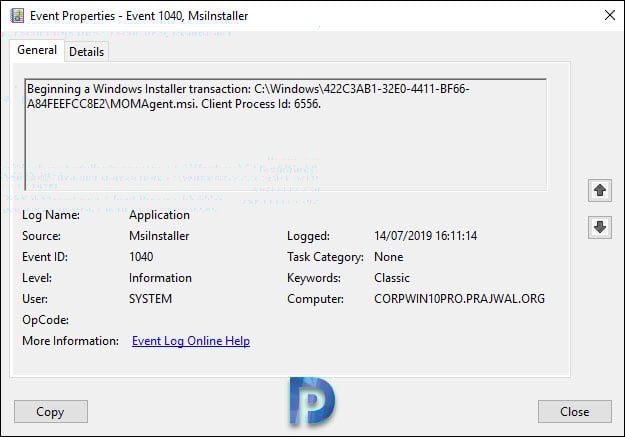This screenshot has width=625, height=437.
Task: Show the next event with the down arrow
Action: pyautogui.click(x=599, y=227)
